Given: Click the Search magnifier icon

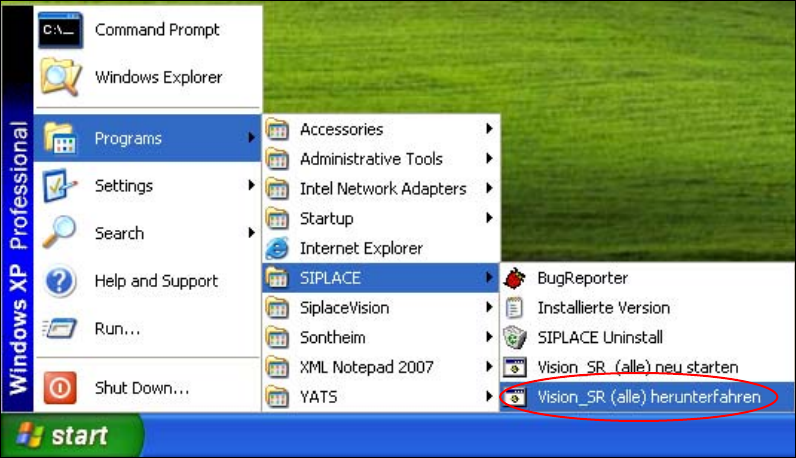Looking at the screenshot, I should (59, 233).
